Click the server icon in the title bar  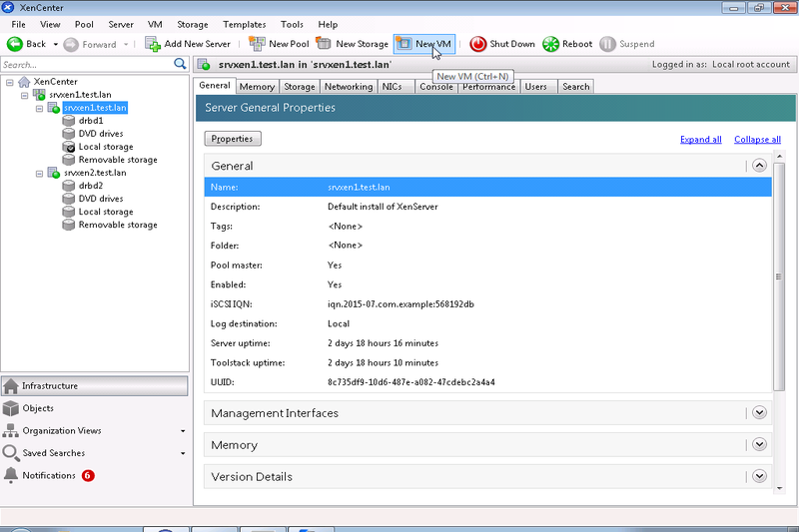pyautogui.click(x=204, y=65)
